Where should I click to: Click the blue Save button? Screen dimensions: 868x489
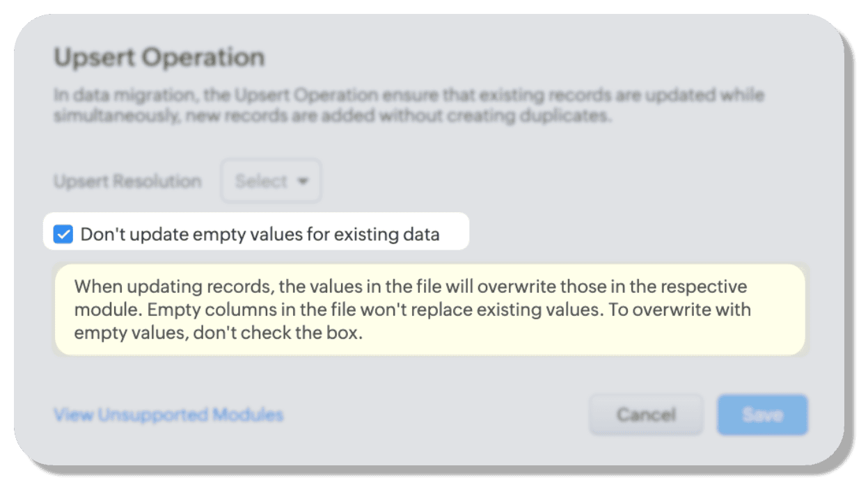762,415
